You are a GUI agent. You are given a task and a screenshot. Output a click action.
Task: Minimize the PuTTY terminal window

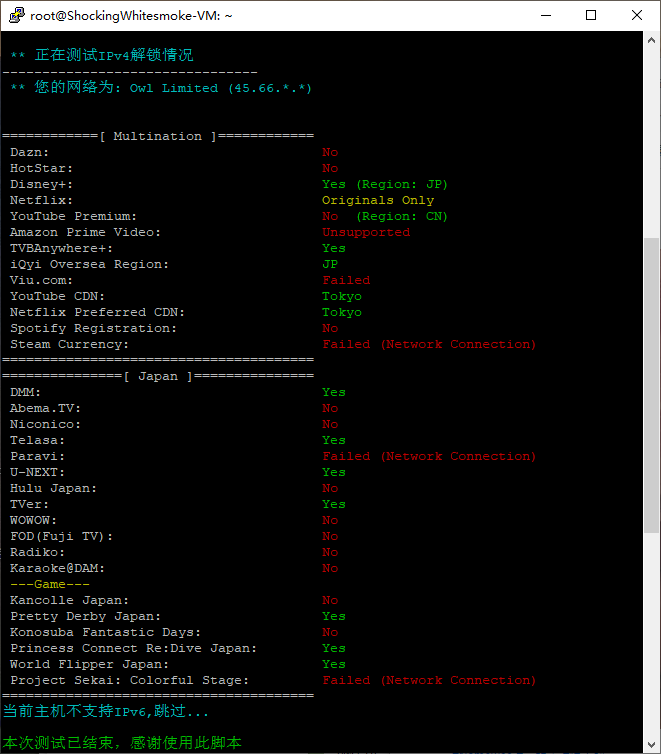tap(546, 15)
